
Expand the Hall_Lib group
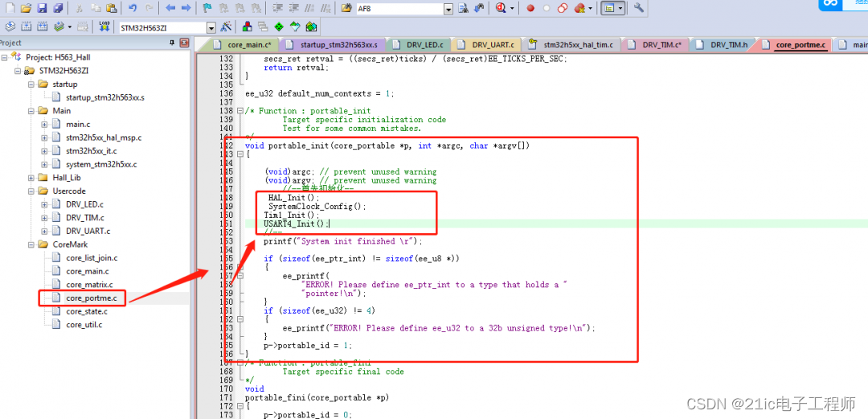31,178
